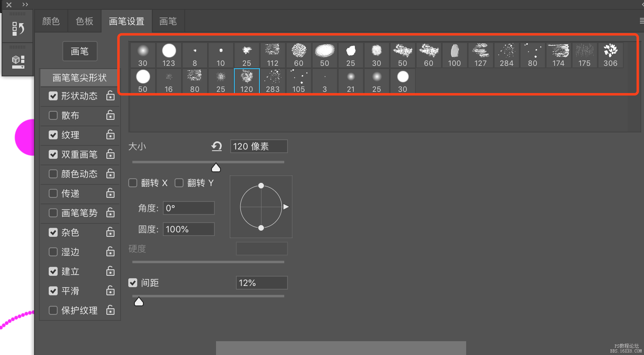Image resolution: width=644 pixels, height=355 pixels.
Task: Click the 12% spacing input field
Action: tap(262, 283)
